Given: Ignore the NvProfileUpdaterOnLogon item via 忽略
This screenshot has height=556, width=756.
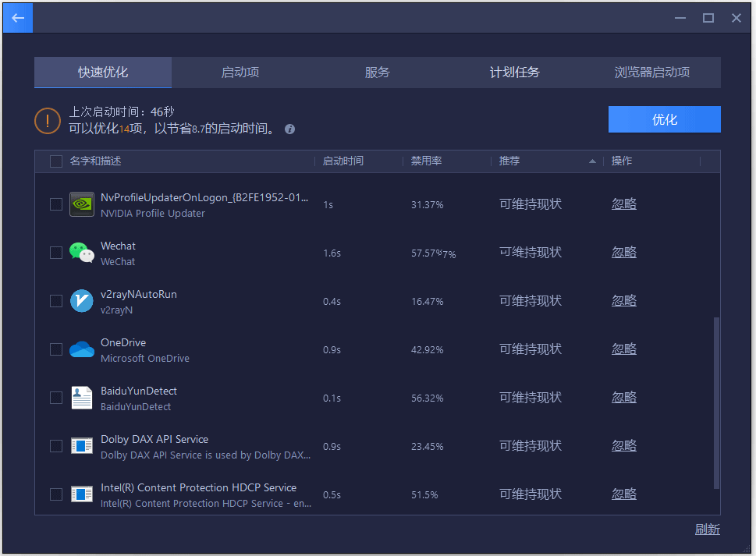Looking at the screenshot, I should click(x=624, y=204).
